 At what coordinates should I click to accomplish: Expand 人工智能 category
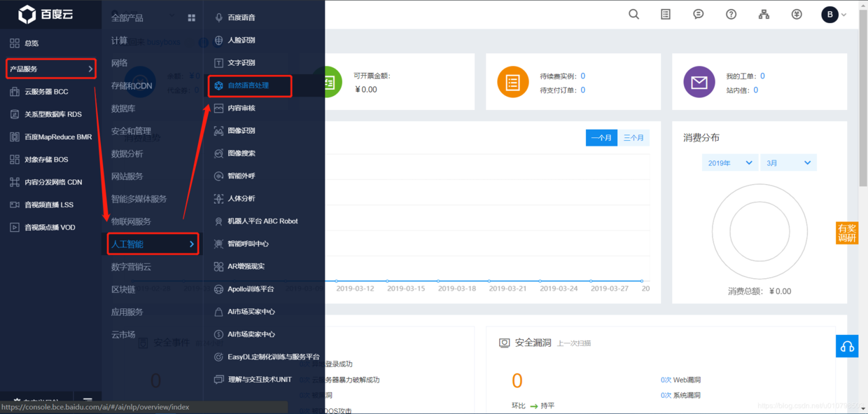click(x=153, y=244)
